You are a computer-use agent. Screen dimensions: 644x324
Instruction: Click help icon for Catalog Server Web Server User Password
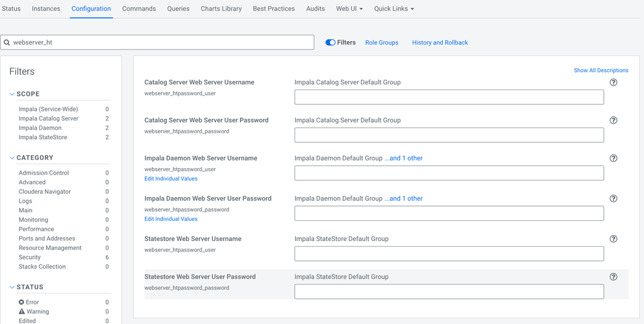point(613,120)
